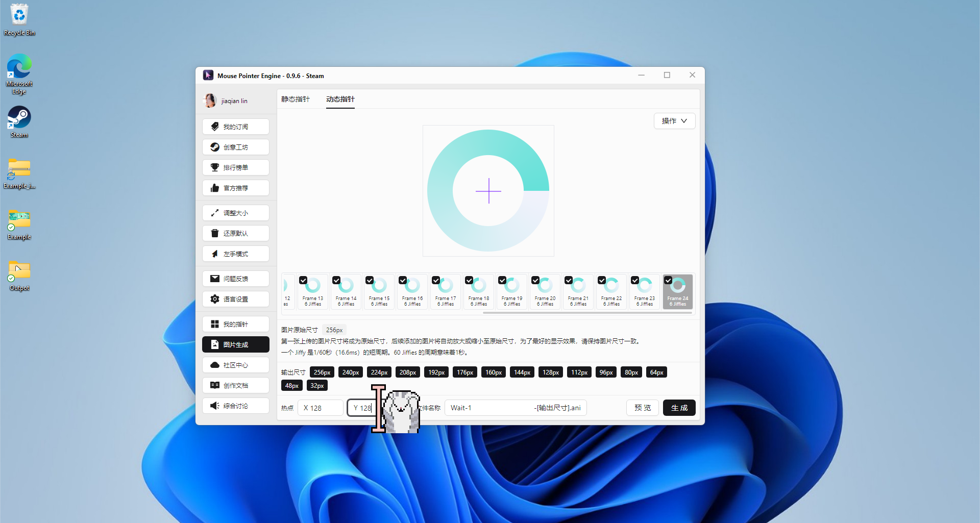Click the 预览 (Preview) button
This screenshot has height=523, width=980.
[642, 408]
